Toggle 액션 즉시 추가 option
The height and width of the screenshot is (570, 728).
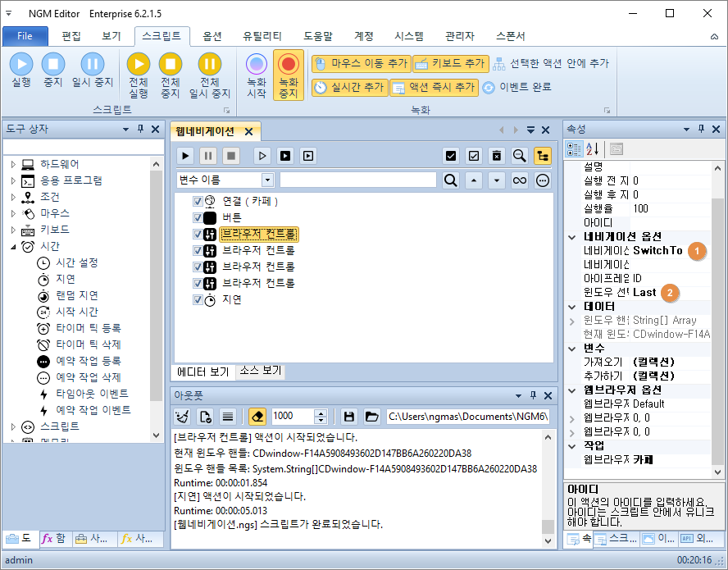(435, 87)
